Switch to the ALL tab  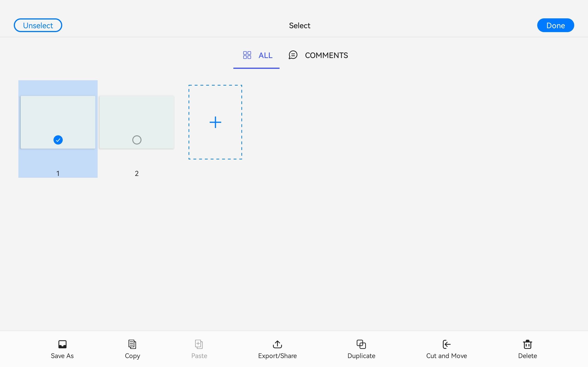265,55
